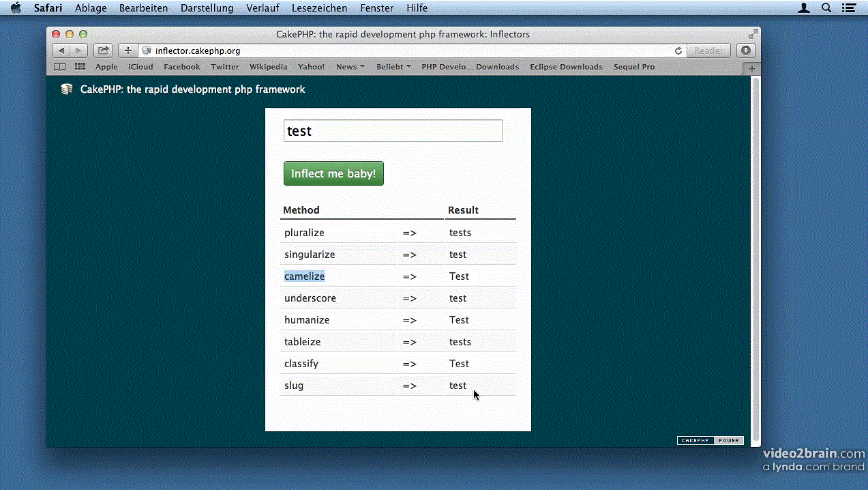
Task: Open the Apple menu logo
Action: (x=16, y=8)
